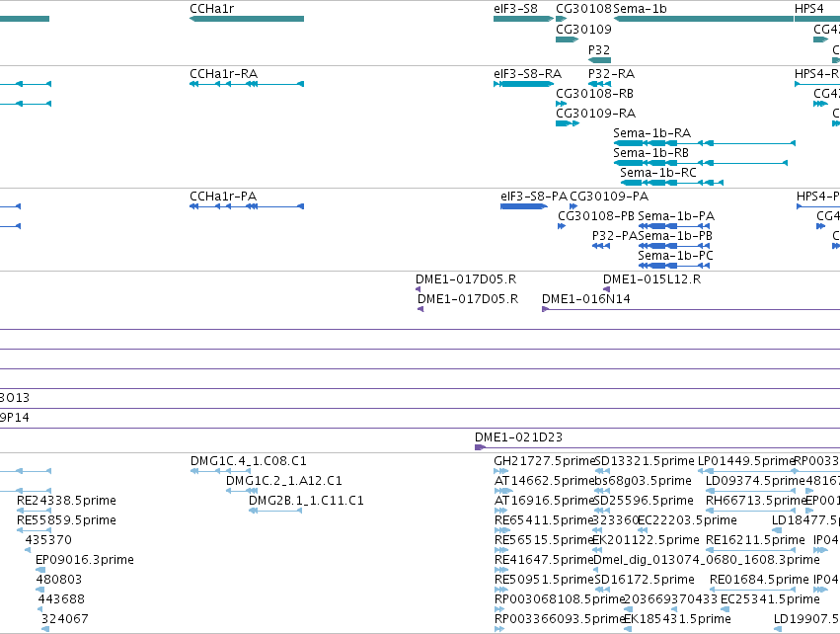Click the RE65411.5prime EST label
The image size is (840, 634).
pos(544,520)
